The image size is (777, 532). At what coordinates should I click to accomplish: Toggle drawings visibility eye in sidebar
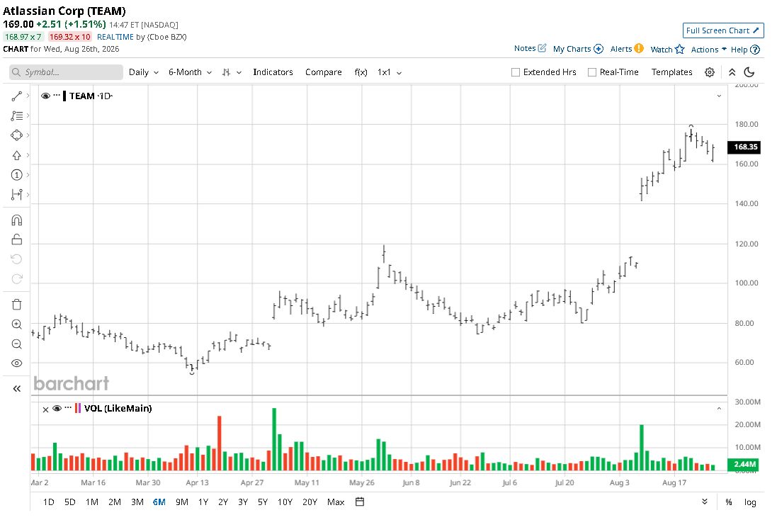tap(16, 363)
